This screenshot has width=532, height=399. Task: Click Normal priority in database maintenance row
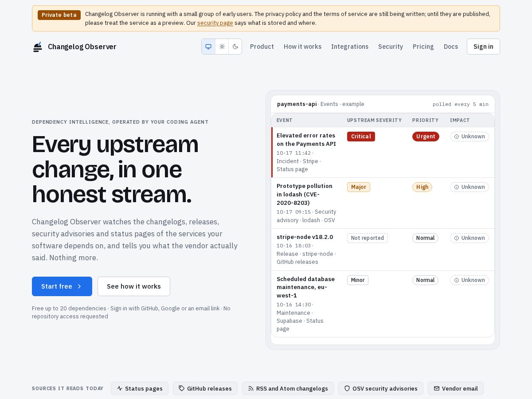pyautogui.click(x=425, y=280)
